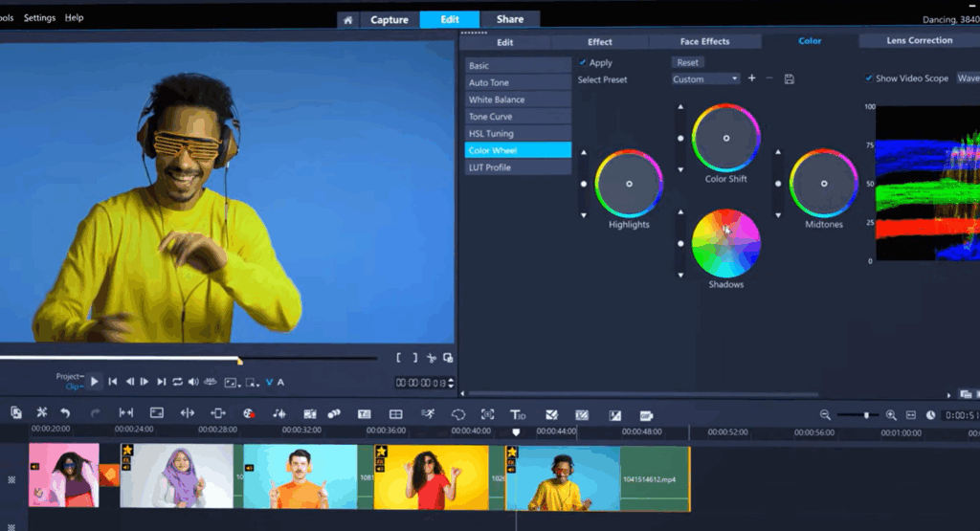Step to the previous frame
980x531 pixels.
point(129,381)
